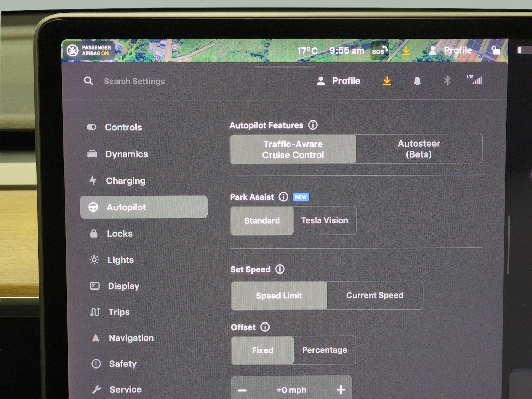Image resolution: width=532 pixels, height=399 pixels.
Task: Click the unlocked padlock icon in status bar
Action: tap(495, 50)
